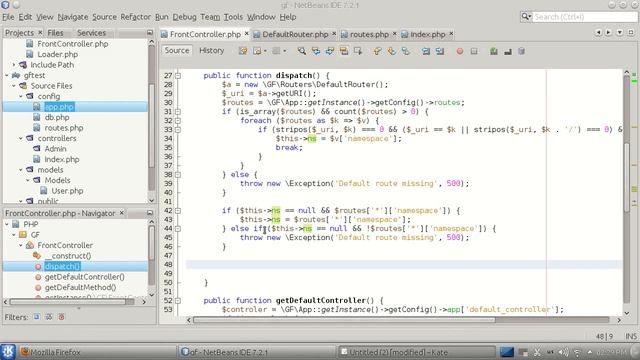640x360 pixels.
Task: Click the volume icon in system tray
Action: coord(564,352)
